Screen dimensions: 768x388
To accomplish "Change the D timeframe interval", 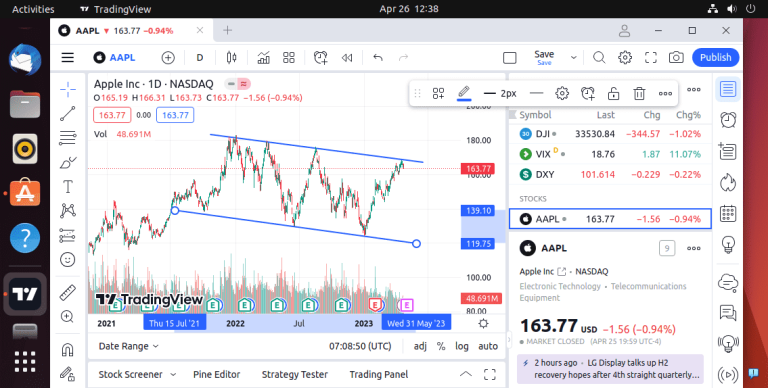I will click(200, 58).
